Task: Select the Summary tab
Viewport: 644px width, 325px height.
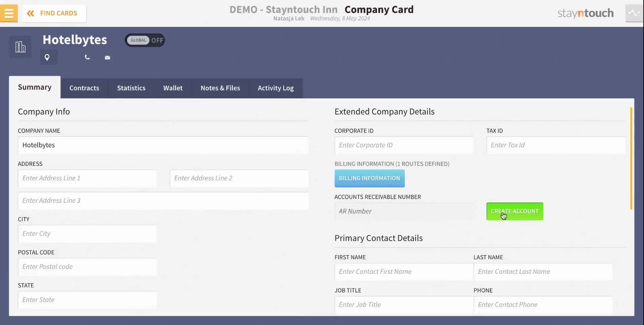Action: click(x=35, y=87)
